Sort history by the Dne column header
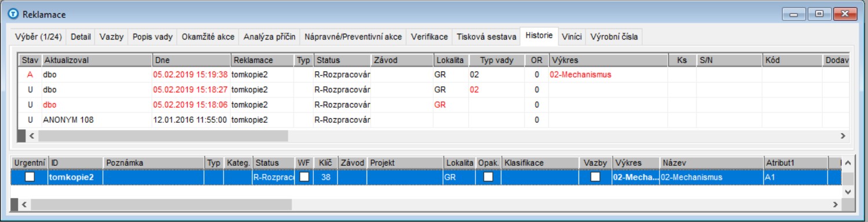This screenshot has height=222, width=868. click(191, 60)
